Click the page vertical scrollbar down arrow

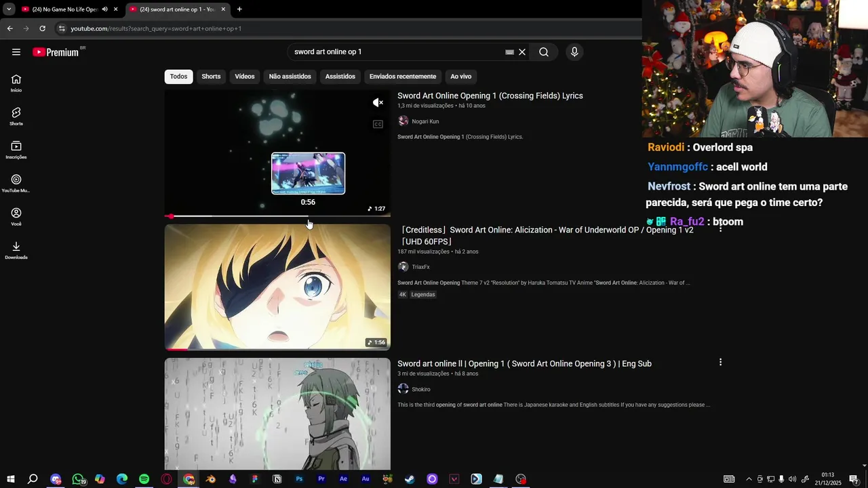[864, 466]
